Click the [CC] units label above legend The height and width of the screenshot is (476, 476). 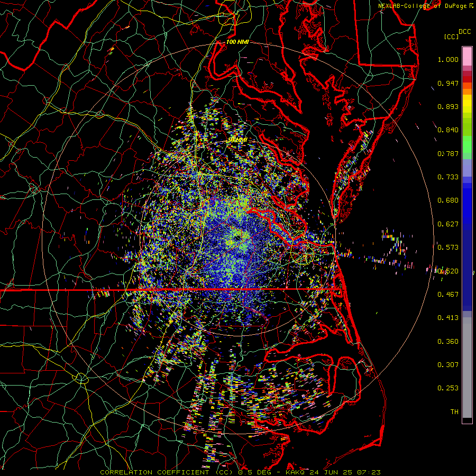452,36
